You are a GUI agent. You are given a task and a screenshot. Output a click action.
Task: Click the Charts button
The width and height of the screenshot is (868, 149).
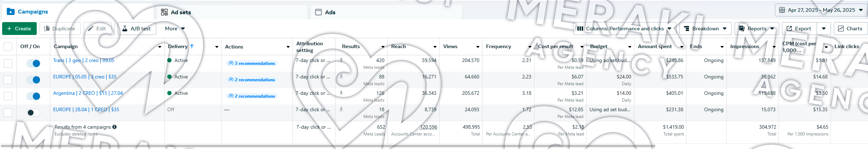point(851,29)
